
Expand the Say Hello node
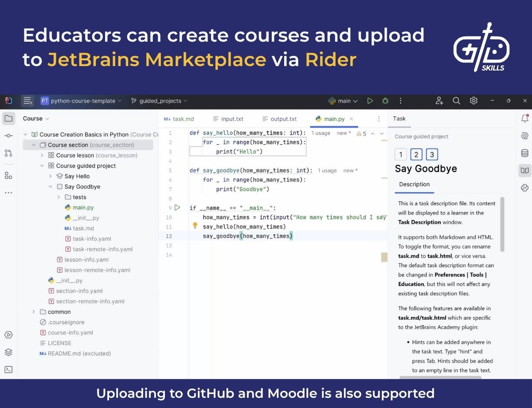point(50,176)
